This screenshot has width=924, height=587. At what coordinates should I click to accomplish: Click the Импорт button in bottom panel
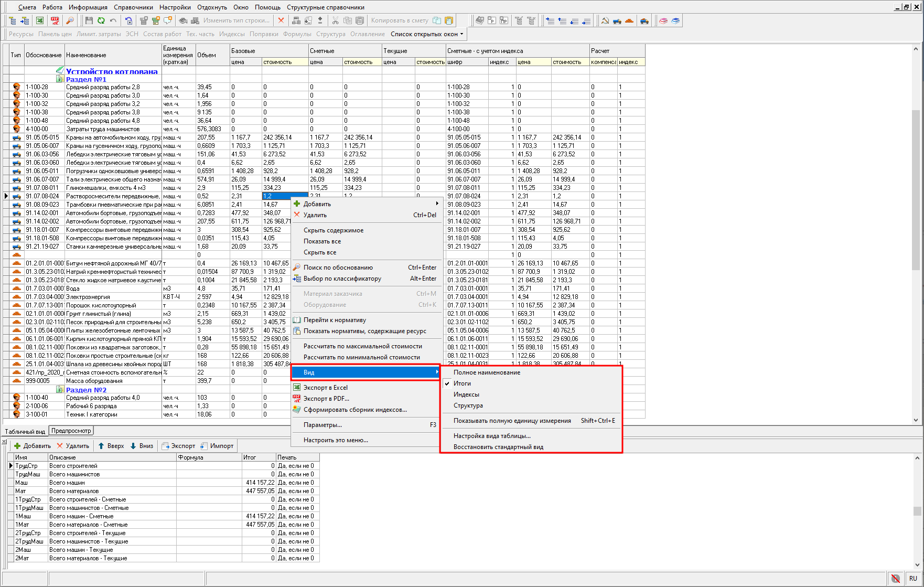tap(217, 446)
